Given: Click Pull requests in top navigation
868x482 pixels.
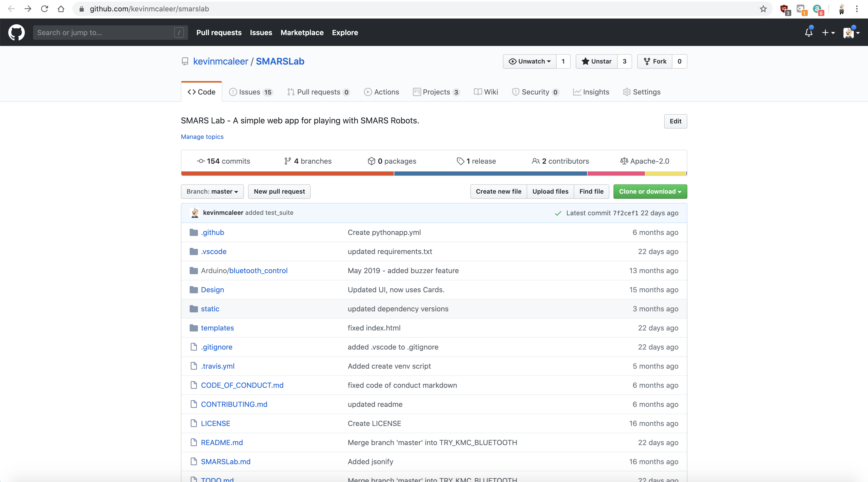Looking at the screenshot, I should pyautogui.click(x=219, y=33).
